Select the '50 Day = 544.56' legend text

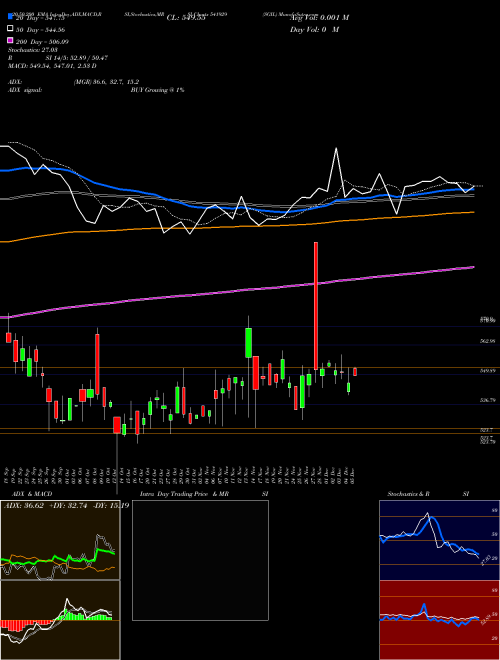coord(40,29)
